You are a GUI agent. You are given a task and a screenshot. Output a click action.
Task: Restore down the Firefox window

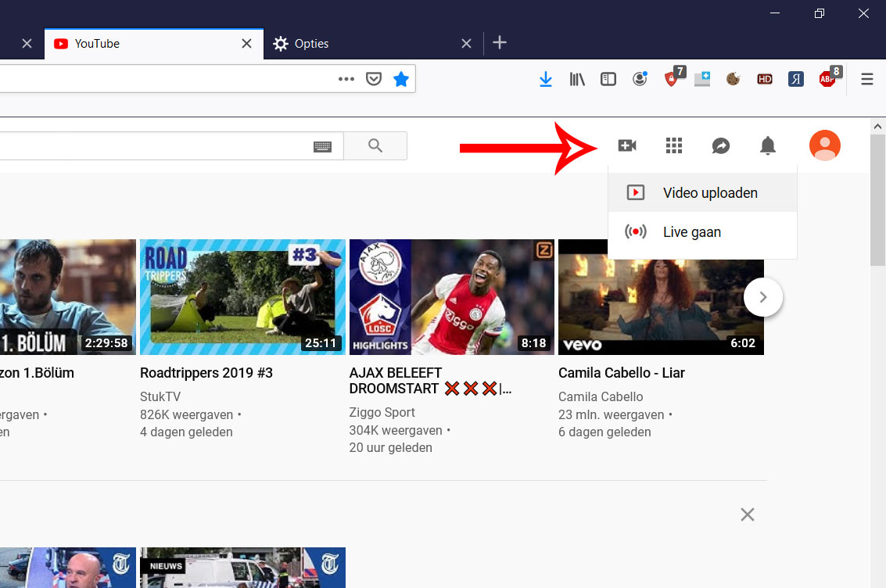tap(819, 13)
